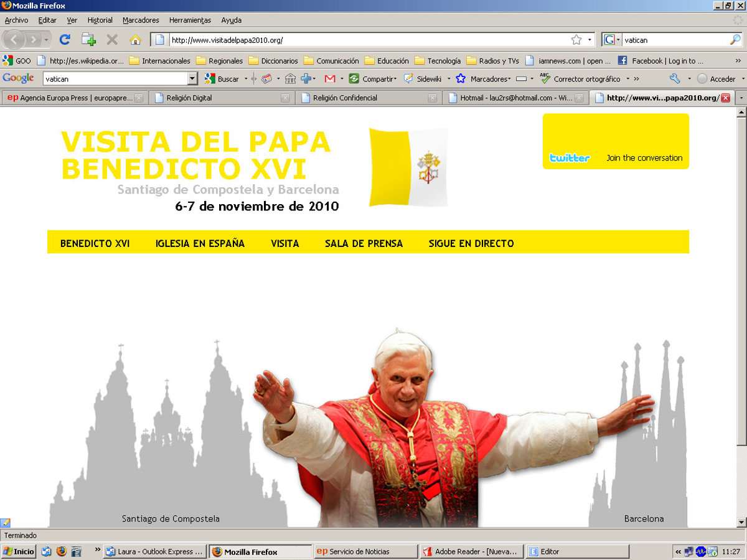
Task: Open the Comunicación bookmarks folder
Action: click(331, 61)
